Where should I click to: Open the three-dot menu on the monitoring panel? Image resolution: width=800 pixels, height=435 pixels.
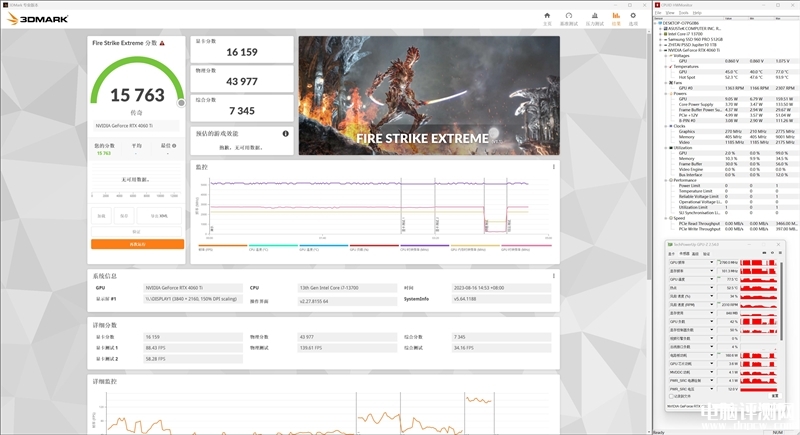[554, 168]
